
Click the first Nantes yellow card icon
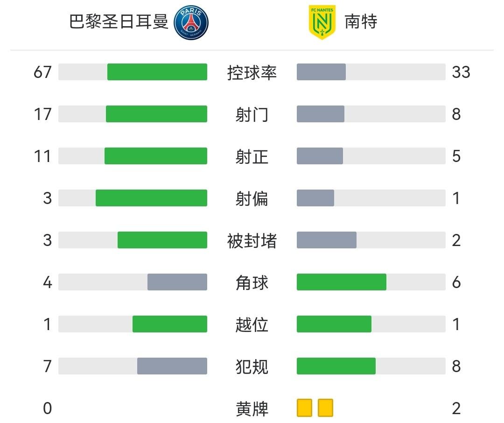304,408
